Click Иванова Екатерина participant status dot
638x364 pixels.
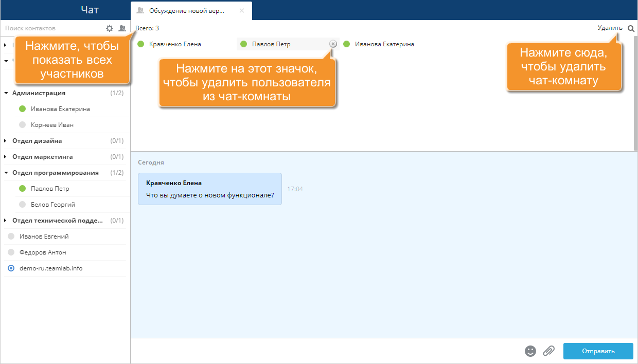click(x=347, y=44)
